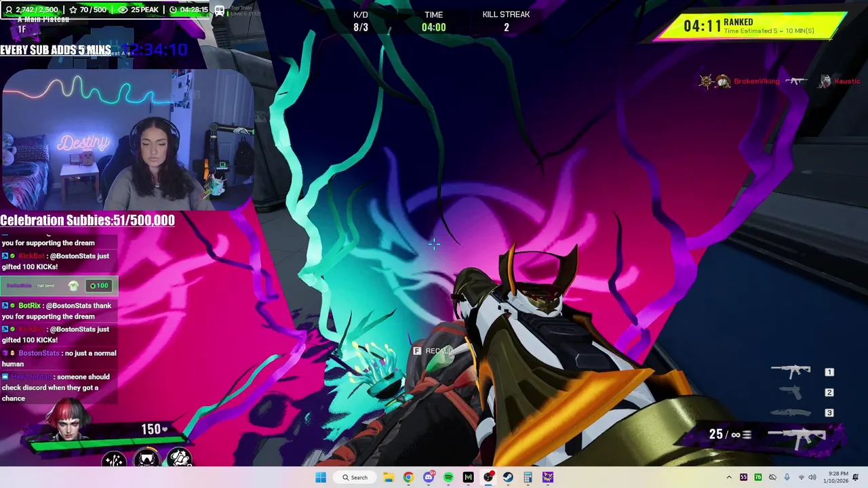The height and width of the screenshot is (488, 868).
Task: Activate the sparkle ability icon
Action: point(114,460)
